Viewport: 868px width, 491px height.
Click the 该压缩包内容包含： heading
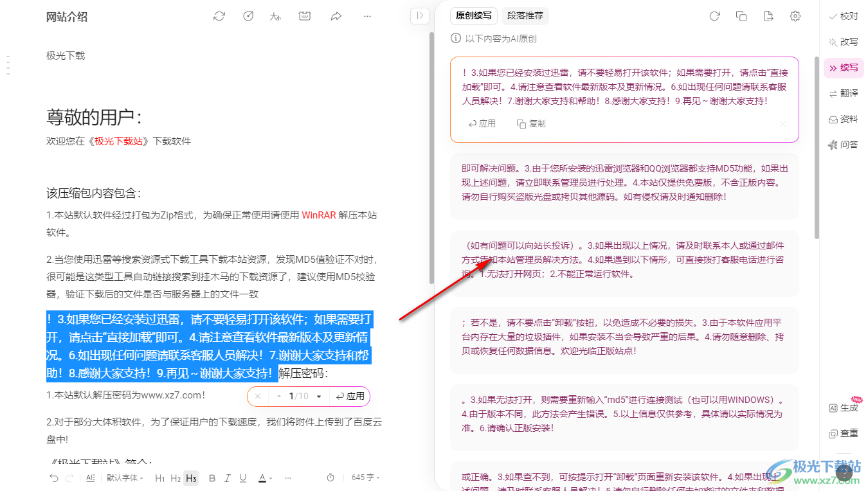pos(94,193)
